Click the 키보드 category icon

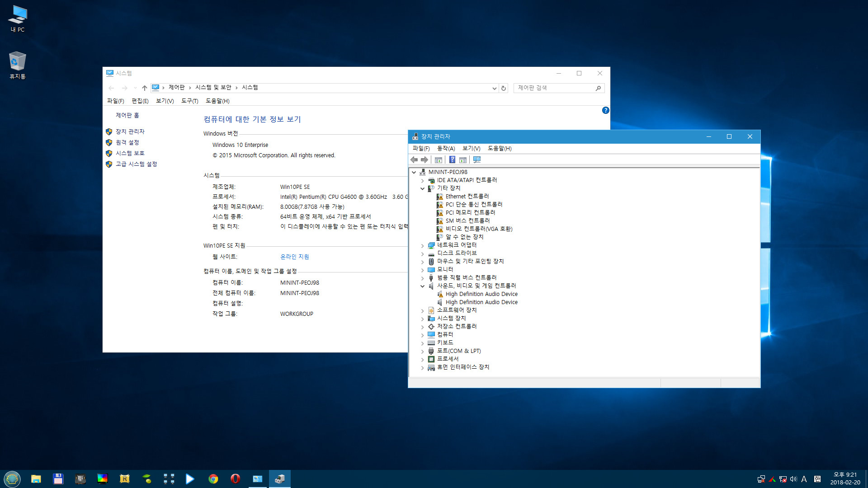tap(431, 343)
